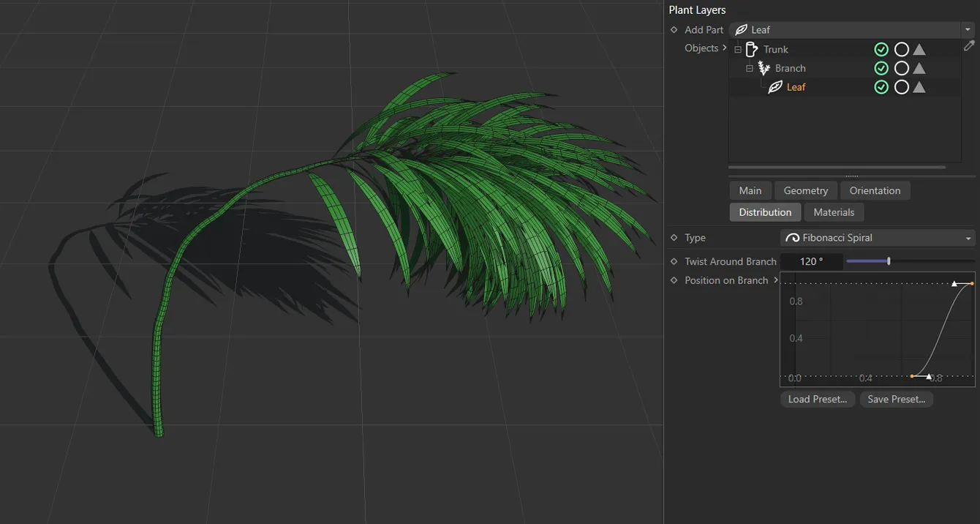The height and width of the screenshot is (524, 980).
Task: Adjust the Twist Around Branch slider
Action: pyautogui.click(x=888, y=261)
